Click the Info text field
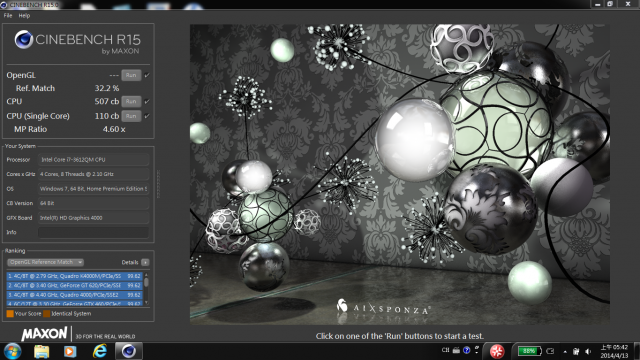Viewport: 640px width, 360px height. tap(93, 232)
